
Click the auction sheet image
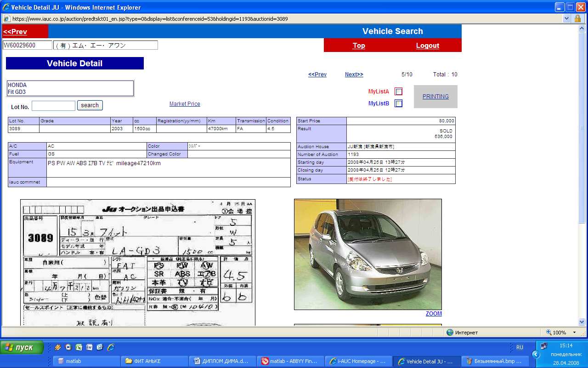click(x=138, y=263)
